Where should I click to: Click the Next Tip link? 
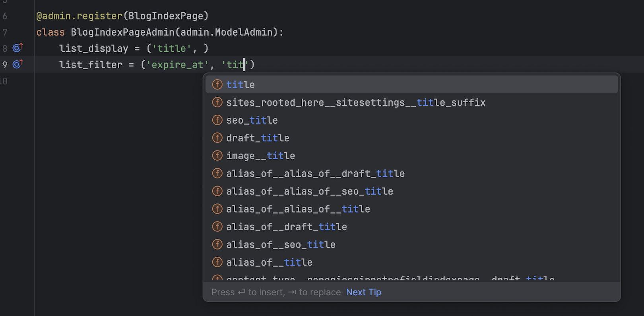[363, 292]
